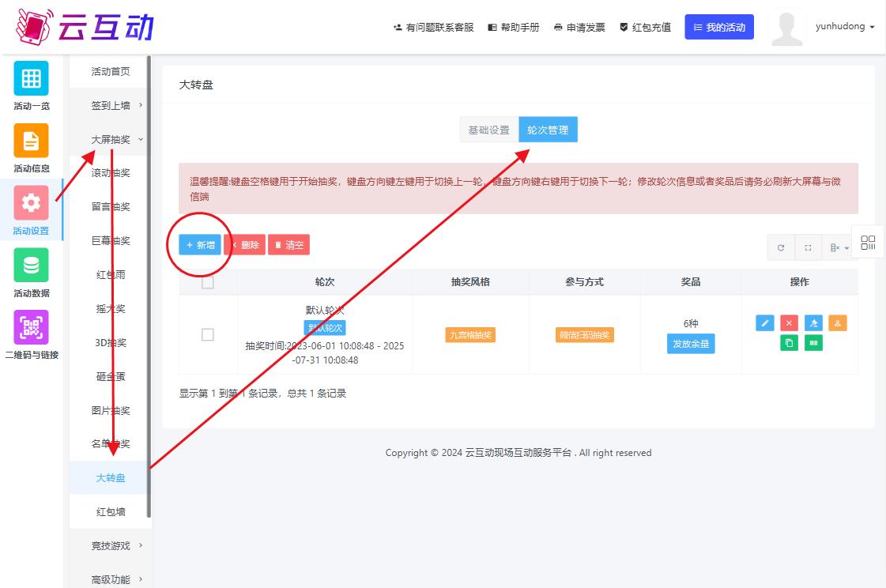Refresh the table with the reload icon
The width and height of the screenshot is (886, 588).
click(x=781, y=248)
